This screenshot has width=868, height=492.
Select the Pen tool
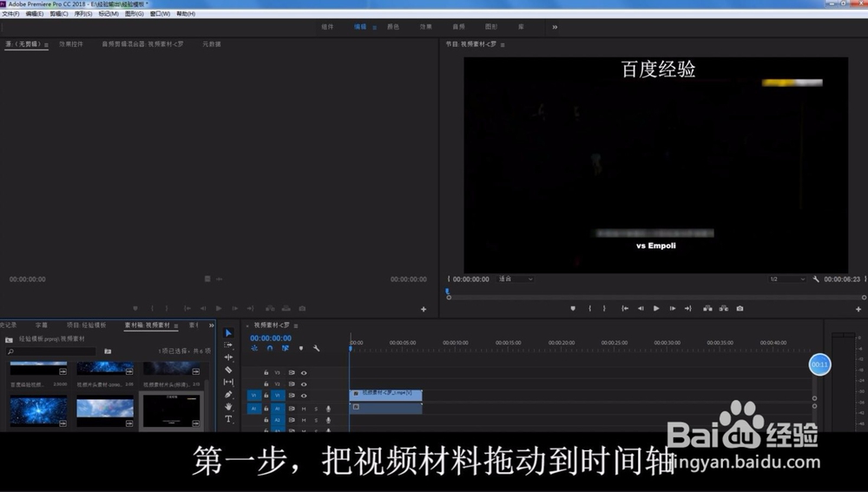click(x=228, y=395)
